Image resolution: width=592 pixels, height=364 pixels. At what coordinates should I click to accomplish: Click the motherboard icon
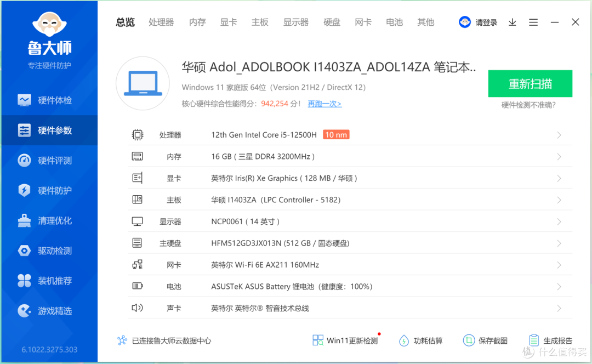(x=138, y=200)
